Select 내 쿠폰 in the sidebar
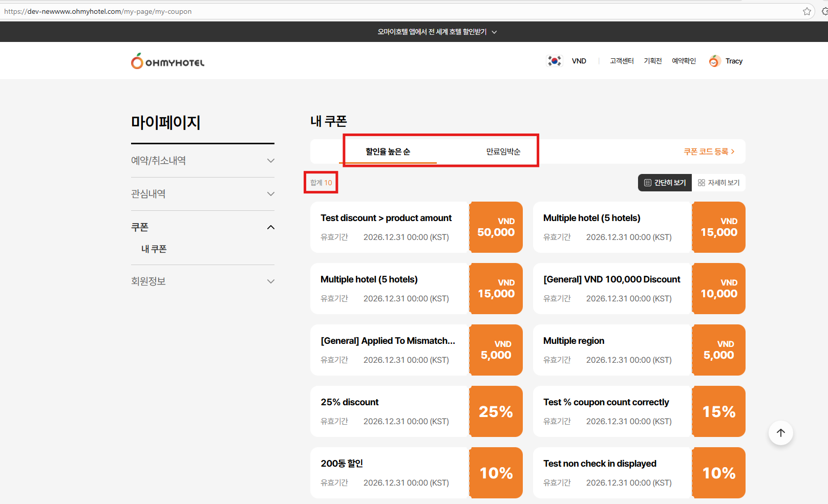 coord(154,249)
